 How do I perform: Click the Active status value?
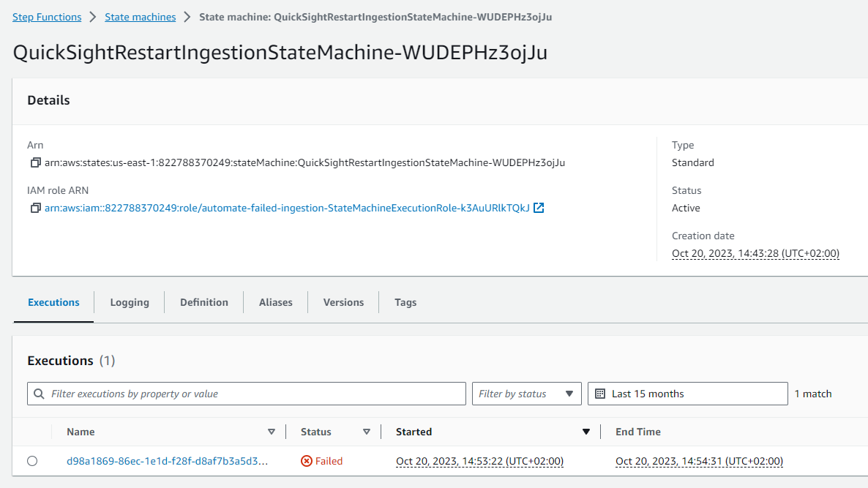[686, 208]
